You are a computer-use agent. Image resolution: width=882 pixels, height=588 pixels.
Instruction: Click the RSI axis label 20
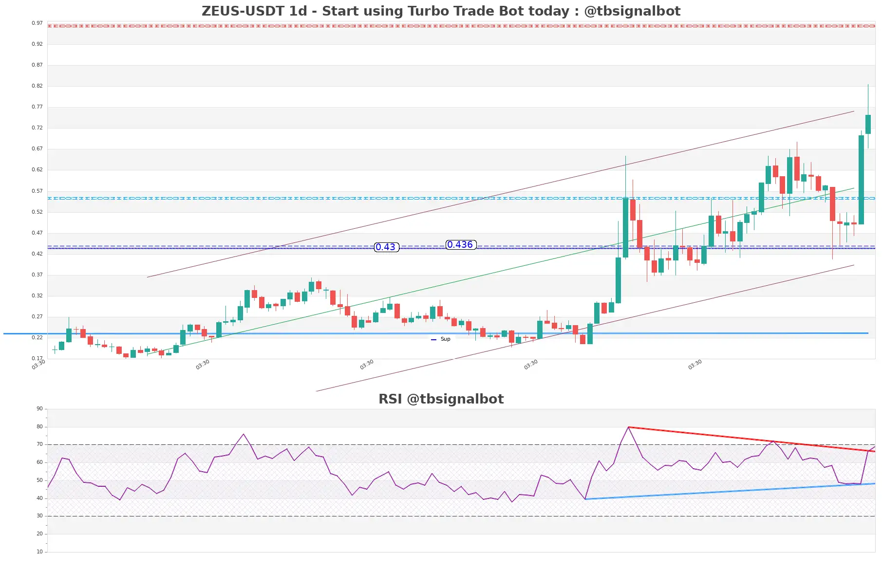click(x=39, y=534)
